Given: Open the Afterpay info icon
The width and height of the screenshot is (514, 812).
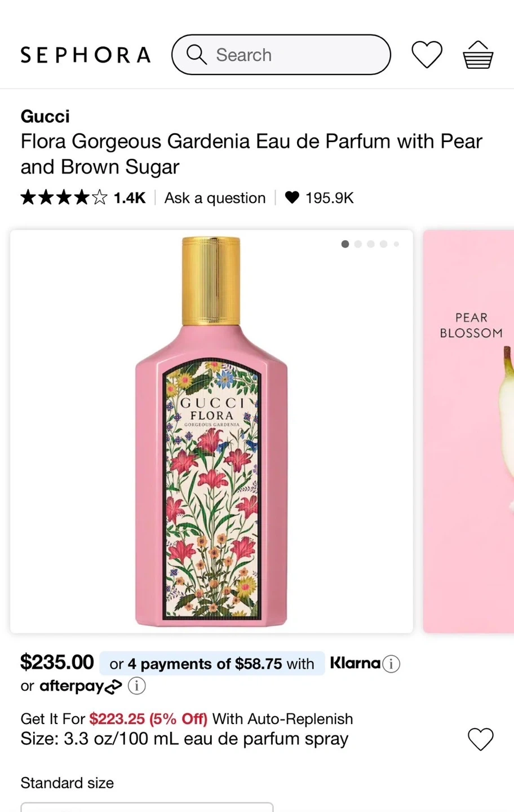Looking at the screenshot, I should point(137,686).
